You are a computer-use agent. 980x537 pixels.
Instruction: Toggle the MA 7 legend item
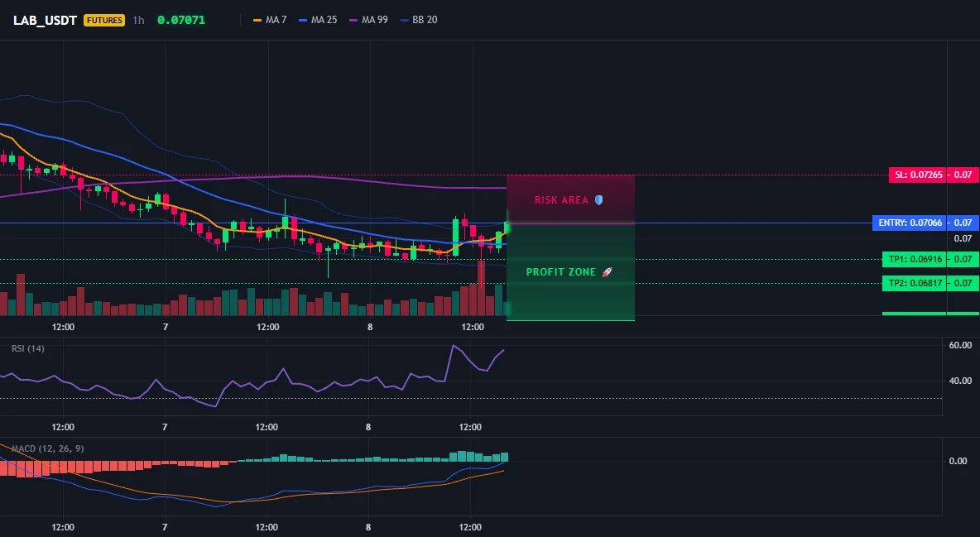[x=270, y=20]
